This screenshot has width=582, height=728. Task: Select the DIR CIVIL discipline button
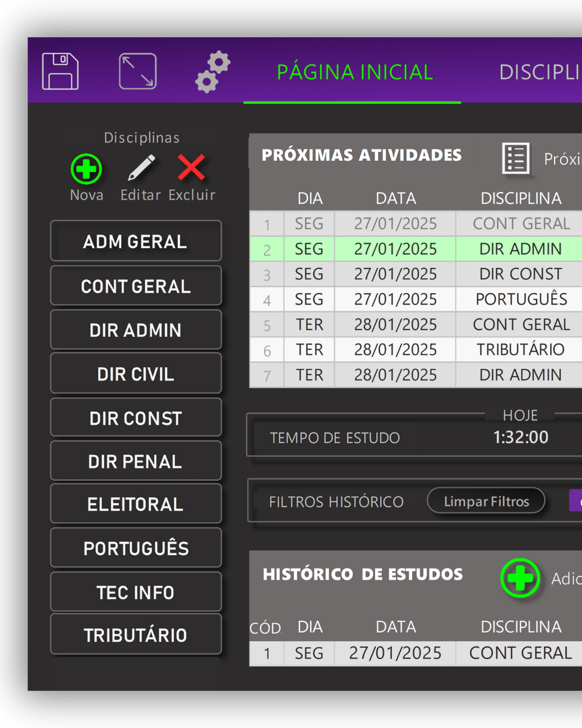click(x=135, y=373)
